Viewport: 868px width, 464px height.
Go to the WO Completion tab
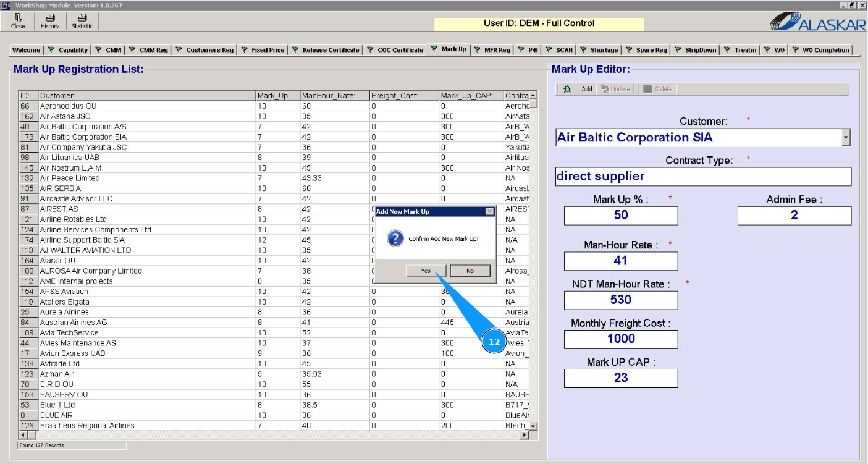pos(820,50)
